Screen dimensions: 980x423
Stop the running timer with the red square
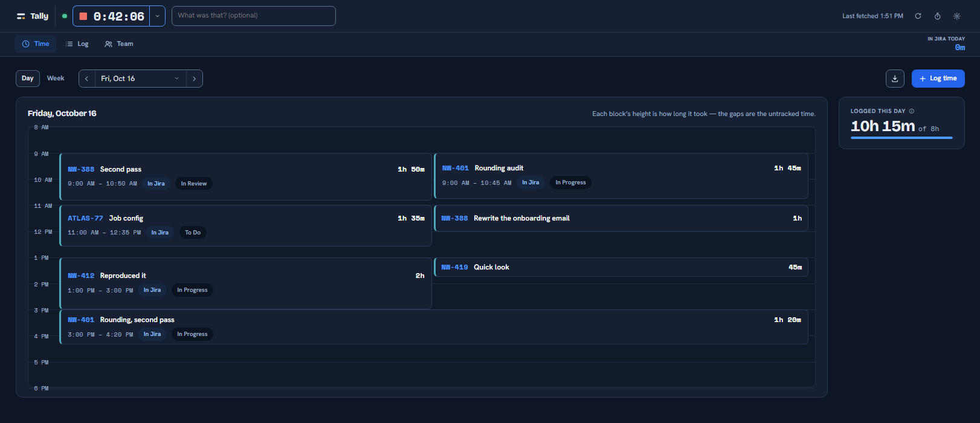tap(83, 16)
